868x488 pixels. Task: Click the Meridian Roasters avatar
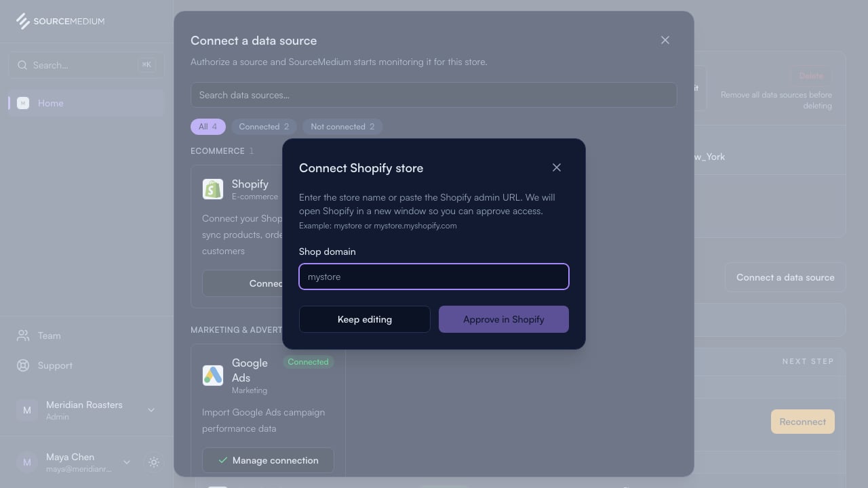coord(27,410)
